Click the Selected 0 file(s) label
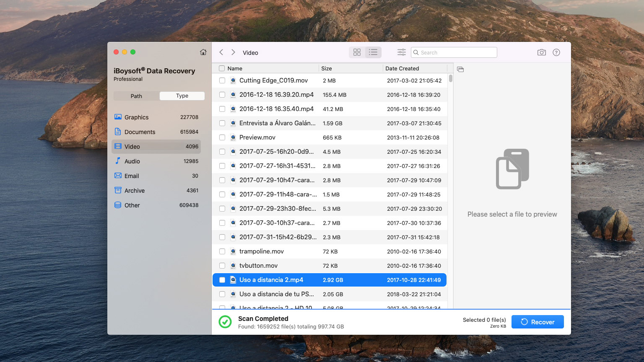644x362 pixels. [484, 320]
